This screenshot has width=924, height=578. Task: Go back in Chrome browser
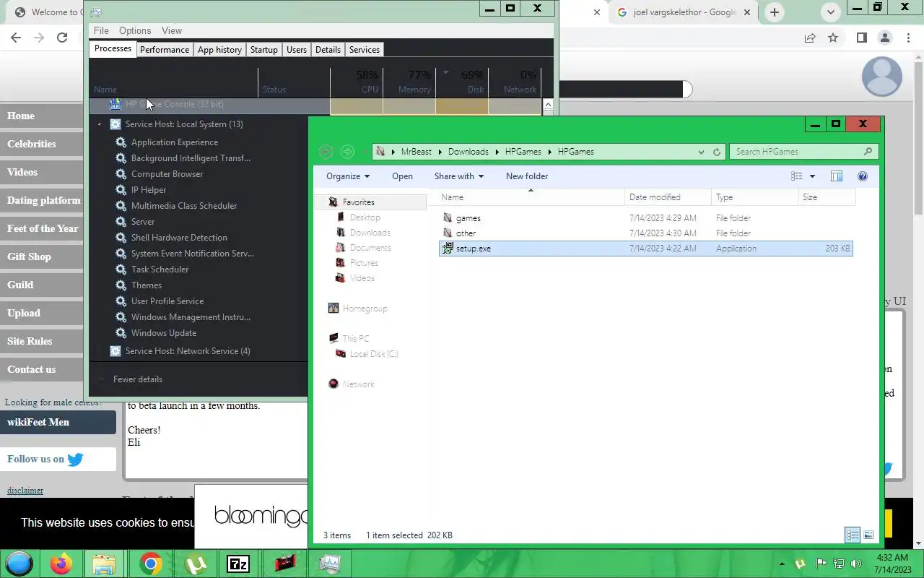click(x=16, y=38)
